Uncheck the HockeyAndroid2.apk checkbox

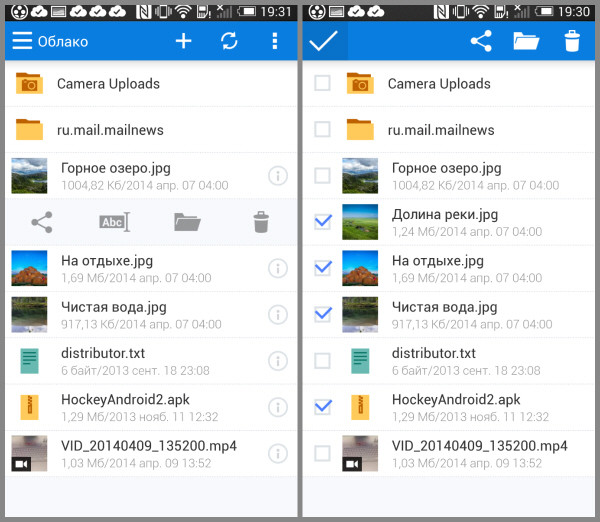pyautogui.click(x=323, y=406)
